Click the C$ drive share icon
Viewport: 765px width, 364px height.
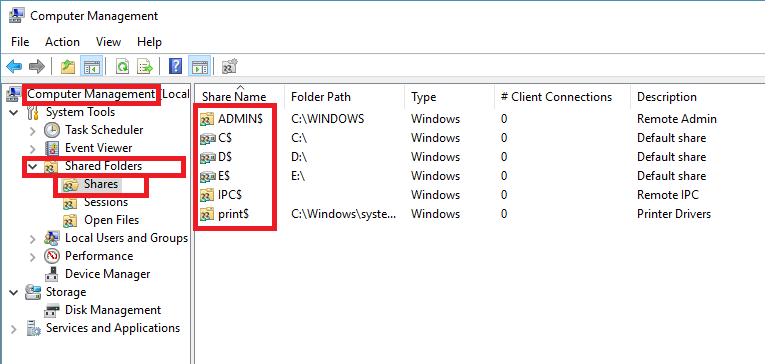[x=208, y=139]
